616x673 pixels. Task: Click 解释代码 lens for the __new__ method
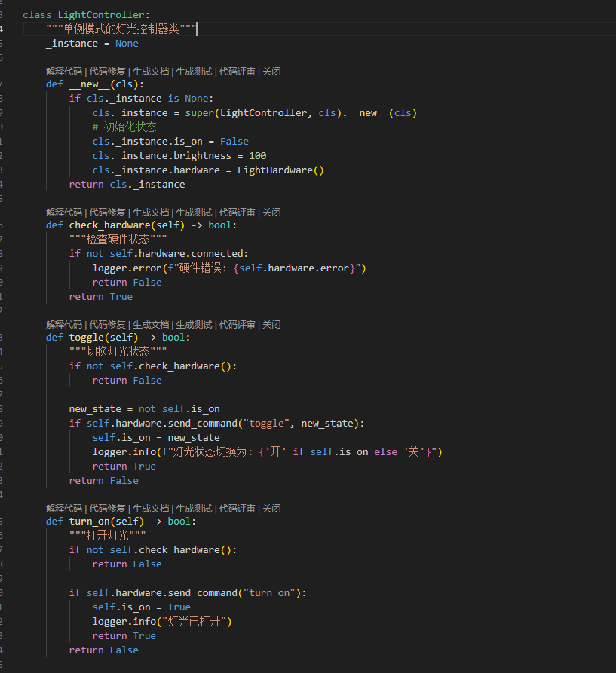click(x=64, y=72)
